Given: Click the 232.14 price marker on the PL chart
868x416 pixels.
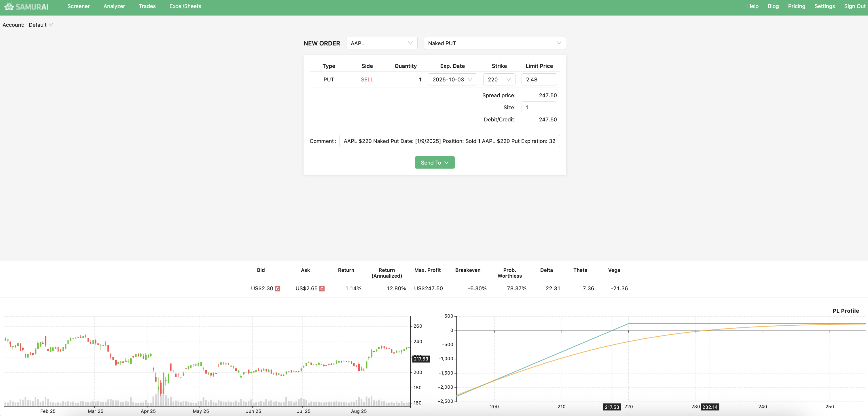Looking at the screenshot, I should pos(710,407).
